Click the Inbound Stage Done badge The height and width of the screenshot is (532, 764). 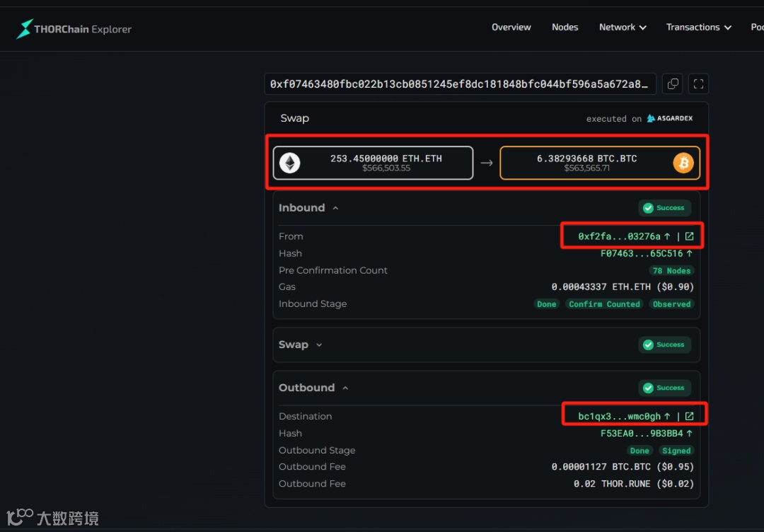[547, 304]
